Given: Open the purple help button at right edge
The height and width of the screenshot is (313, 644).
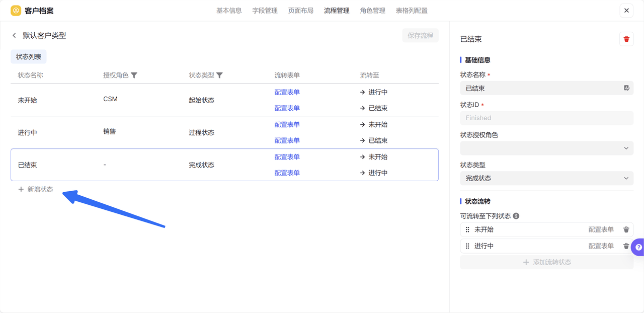Looking at the screenshot, I should 638,247.
